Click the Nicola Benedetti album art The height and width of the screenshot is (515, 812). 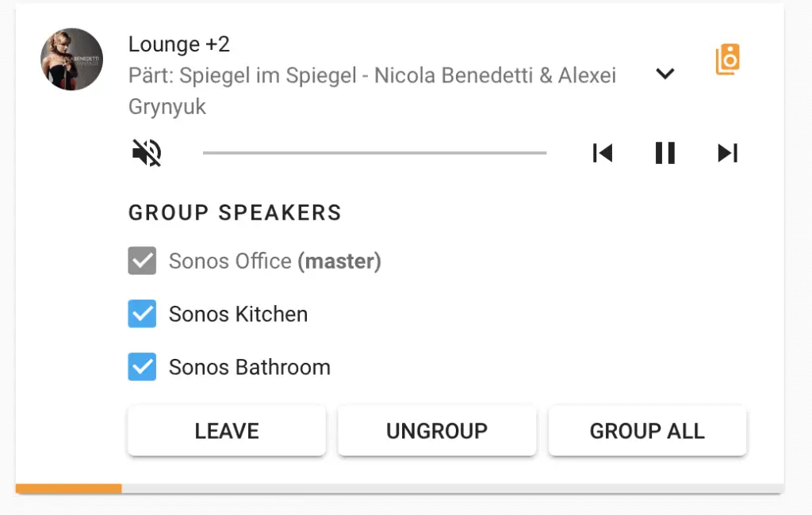coord(71,59)
